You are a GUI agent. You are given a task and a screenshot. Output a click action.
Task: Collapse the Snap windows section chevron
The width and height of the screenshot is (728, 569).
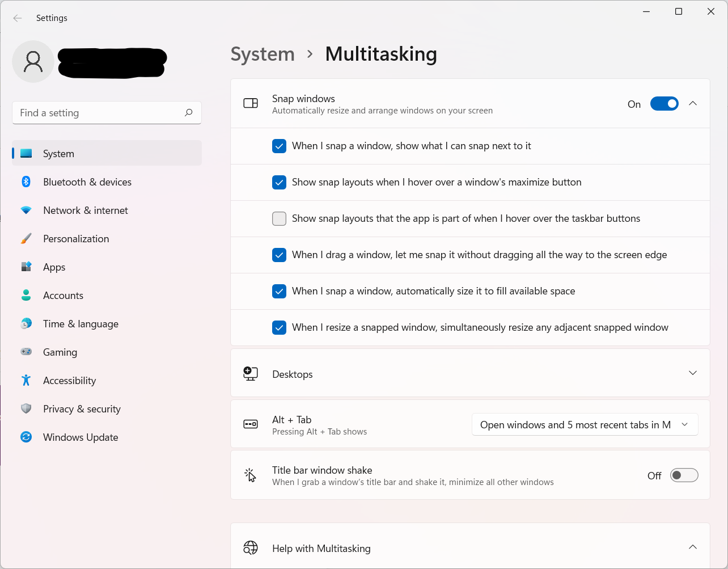(693, 103)
